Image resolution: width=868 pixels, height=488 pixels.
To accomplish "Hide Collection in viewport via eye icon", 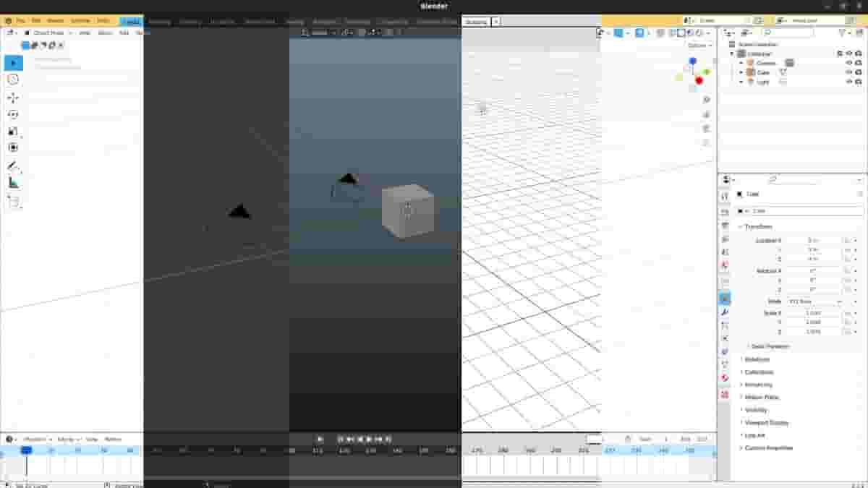I will point(849,53).
